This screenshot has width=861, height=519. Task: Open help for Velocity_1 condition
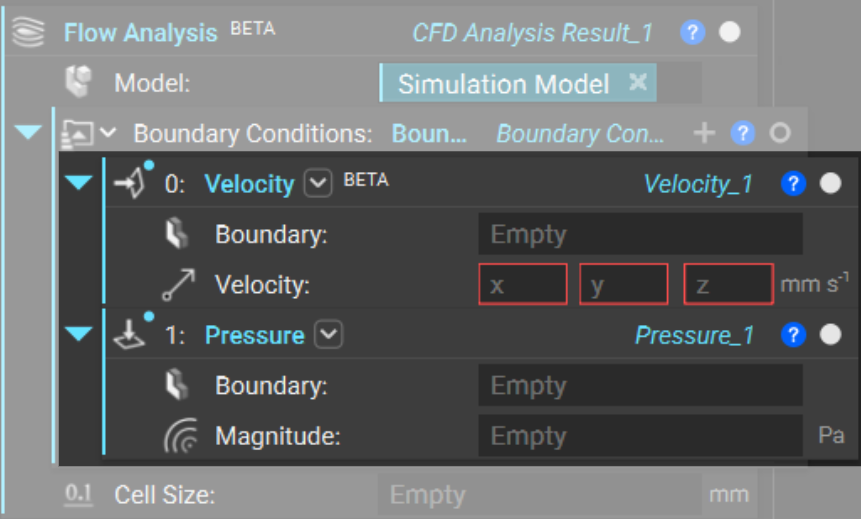[793, 184]
